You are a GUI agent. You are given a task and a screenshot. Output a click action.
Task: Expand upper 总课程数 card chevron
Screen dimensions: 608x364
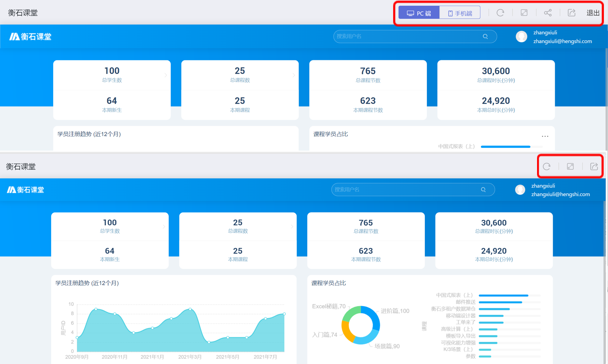tap(294, 75)
